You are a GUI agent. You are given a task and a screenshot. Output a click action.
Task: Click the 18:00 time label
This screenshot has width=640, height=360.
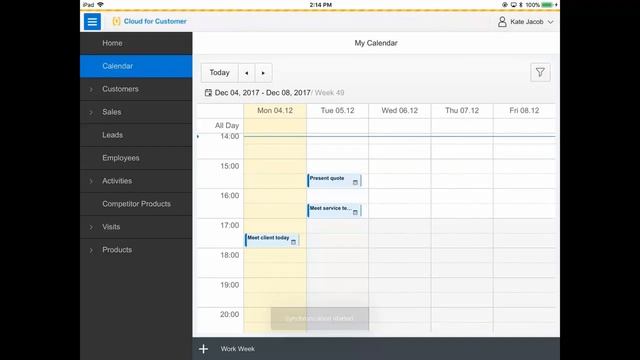230,255
